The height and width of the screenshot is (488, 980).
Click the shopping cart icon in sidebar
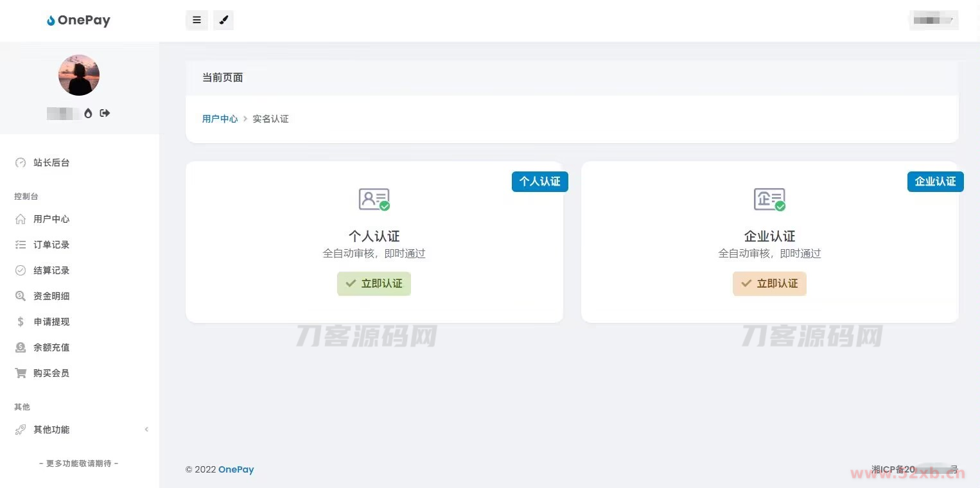21,373
